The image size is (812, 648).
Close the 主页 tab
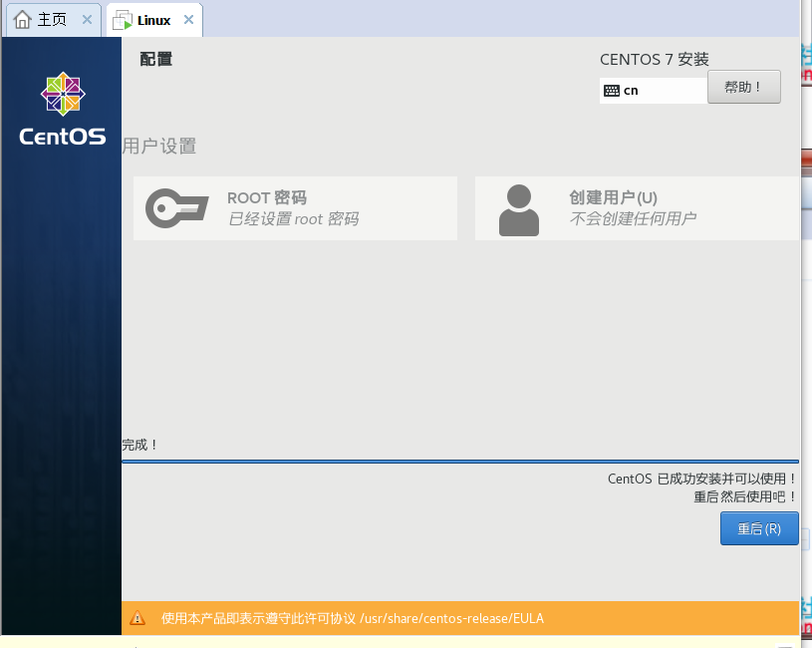pyautogui.click(x=87, y=20)
